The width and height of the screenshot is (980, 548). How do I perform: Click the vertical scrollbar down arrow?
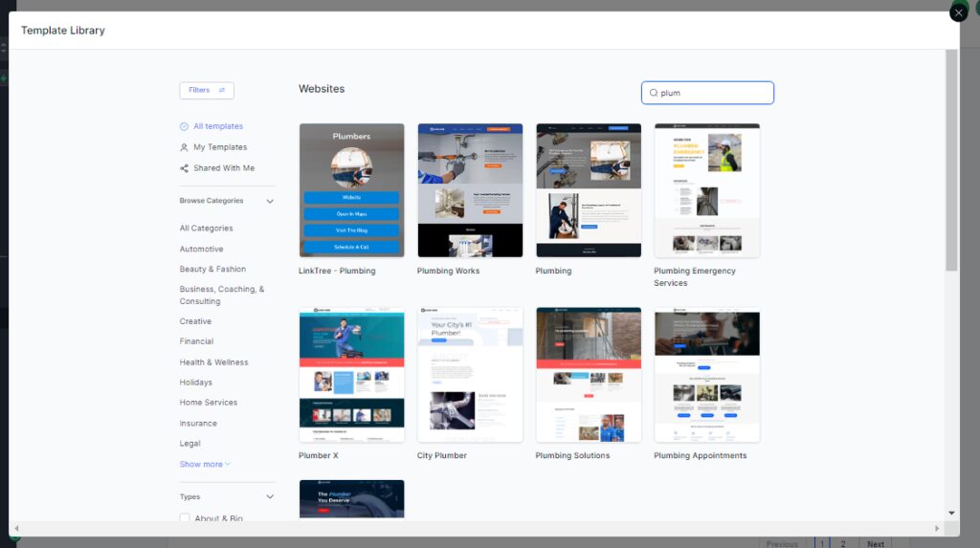pos(951,513)
